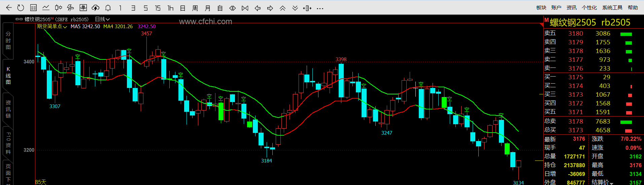Click the 买三 volume 1067
The image size is (644, 185).
603,95
